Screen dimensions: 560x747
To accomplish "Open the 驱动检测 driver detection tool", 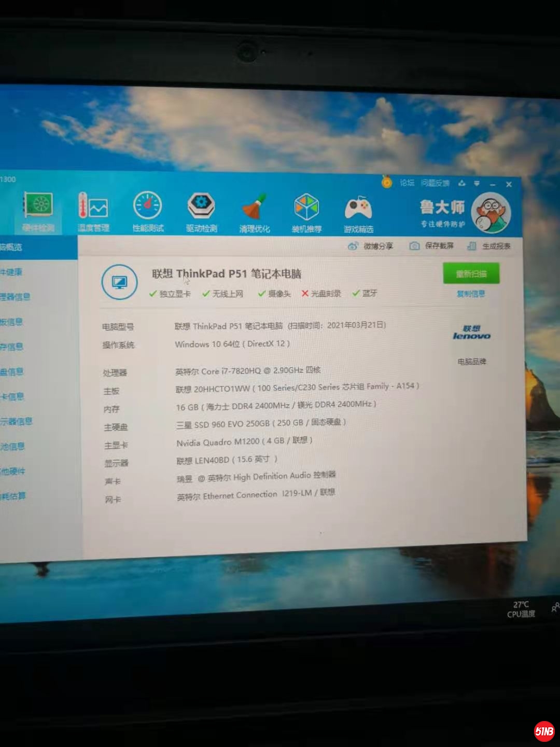I will point(201,212).
